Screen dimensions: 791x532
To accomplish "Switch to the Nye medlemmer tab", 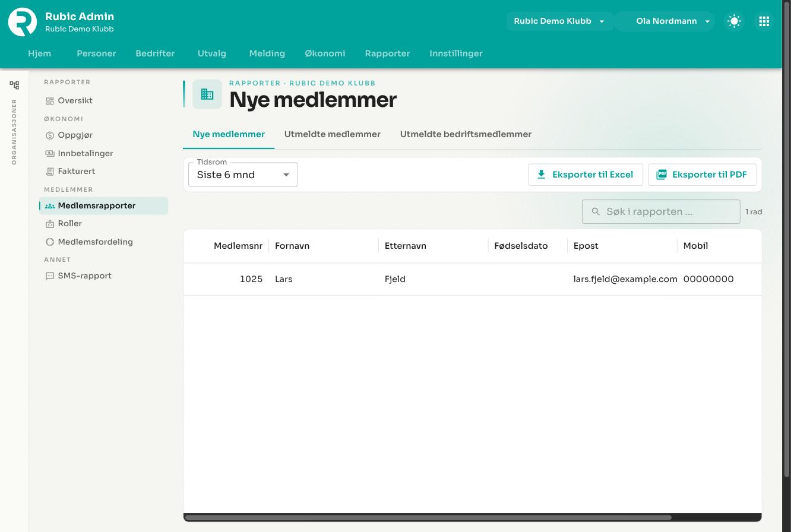I will point(229,134).
